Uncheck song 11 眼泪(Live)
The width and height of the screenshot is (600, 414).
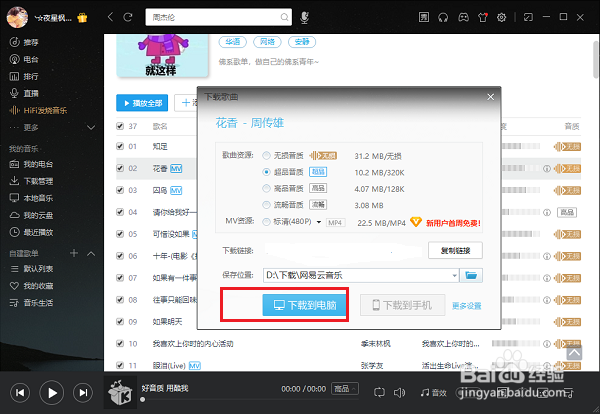[x=120, y=365]
